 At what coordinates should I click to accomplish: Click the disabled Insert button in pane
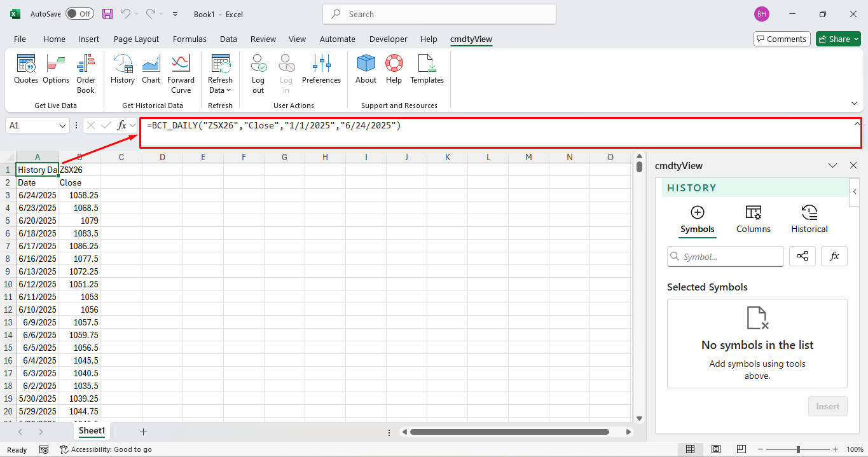828,406
